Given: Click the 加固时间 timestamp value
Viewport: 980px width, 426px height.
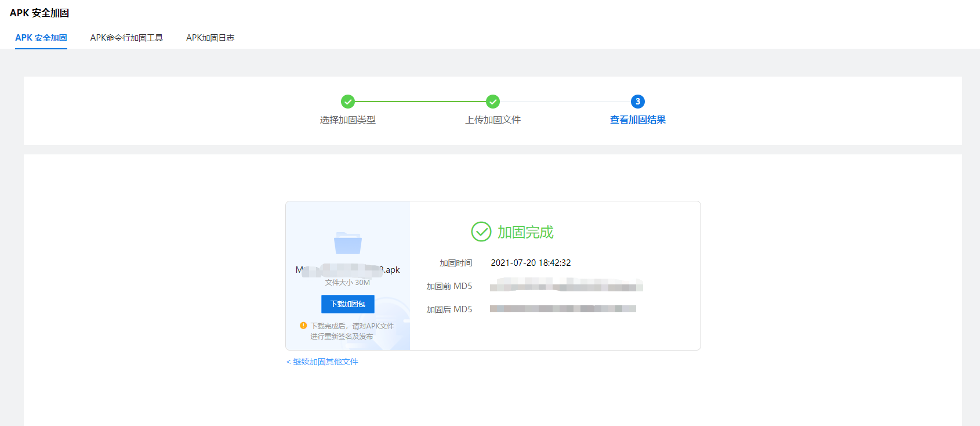Looking at the screenshot, I should click(531, 263).
